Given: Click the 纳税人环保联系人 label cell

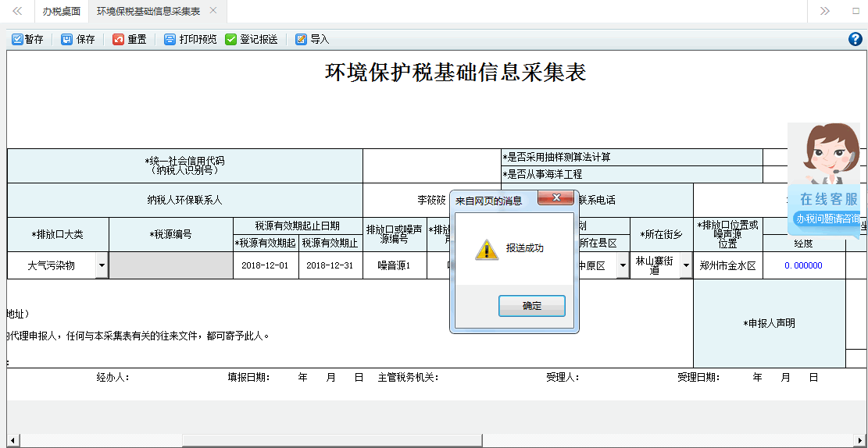Looking at the screenshot, I should coord(185,201).
